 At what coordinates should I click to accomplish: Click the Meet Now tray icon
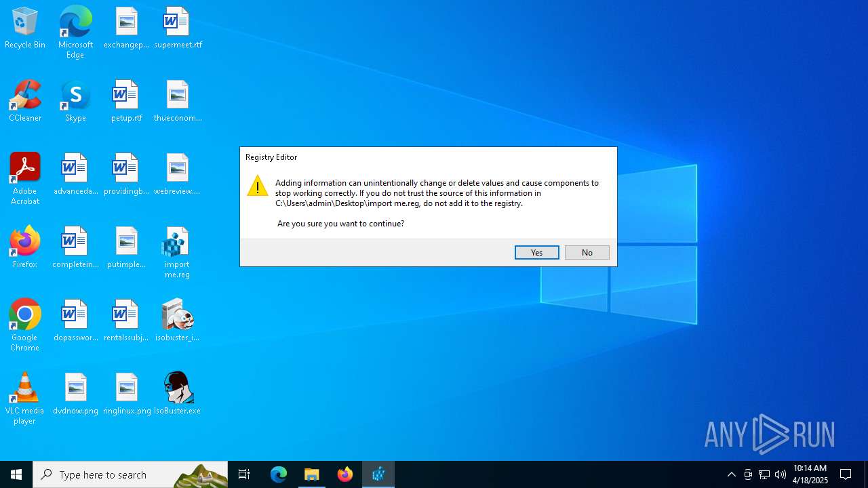tap(747, 474)
